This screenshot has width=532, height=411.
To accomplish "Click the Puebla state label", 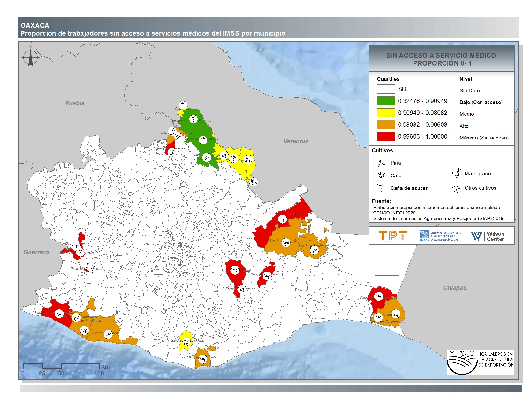I will pos(75,103).
